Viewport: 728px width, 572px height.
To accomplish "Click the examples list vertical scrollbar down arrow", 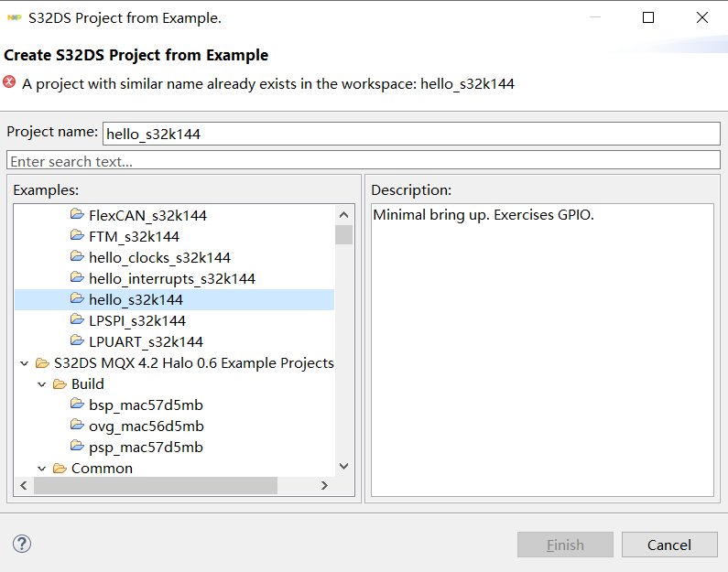I will click(343, 467).
